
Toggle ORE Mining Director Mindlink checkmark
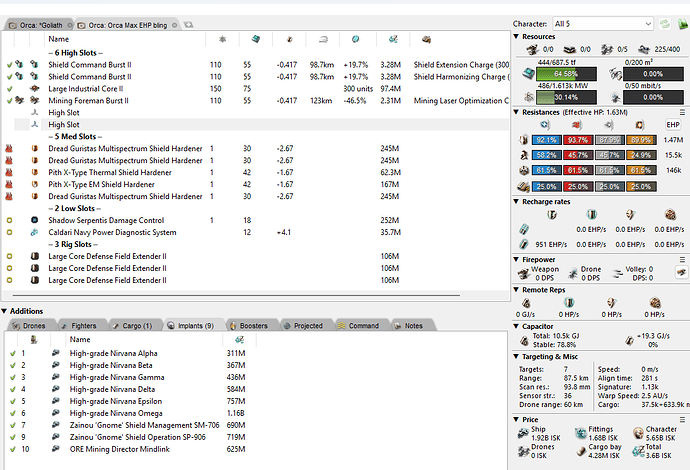13,449
